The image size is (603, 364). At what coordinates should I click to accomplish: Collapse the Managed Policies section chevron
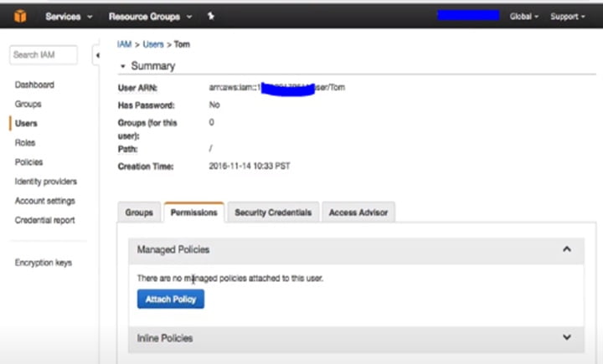click(x=566, y=249)
